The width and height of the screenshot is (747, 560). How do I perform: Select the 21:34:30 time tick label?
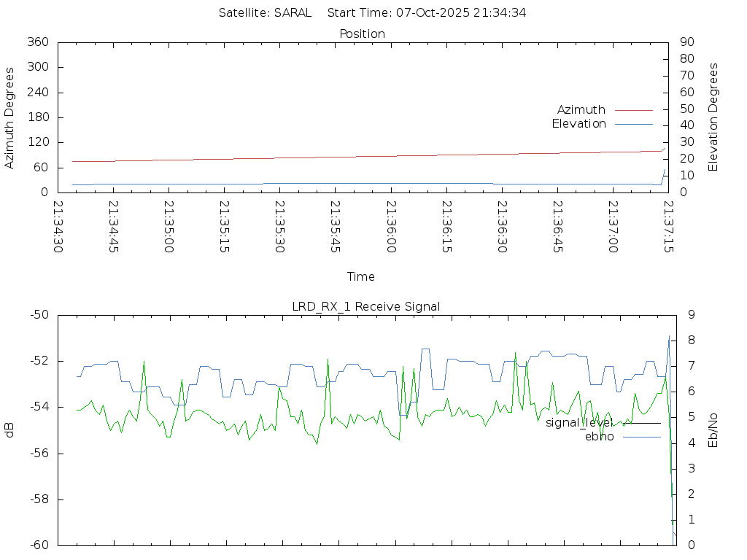pos(58,227)
